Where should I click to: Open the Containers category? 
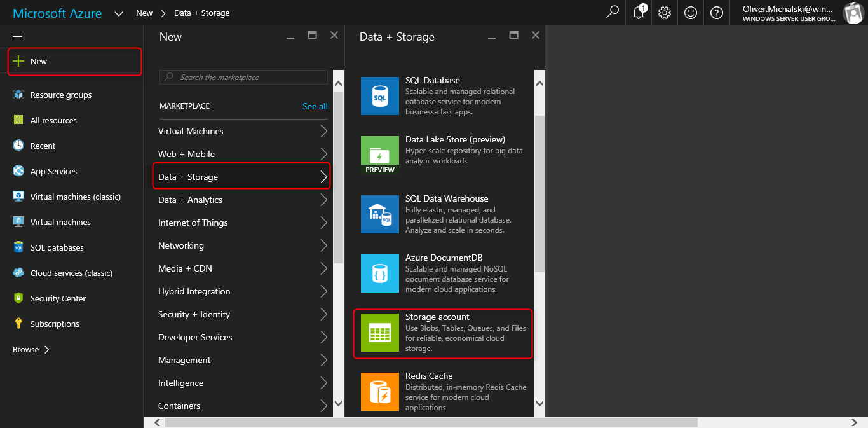tap(242, 406)
